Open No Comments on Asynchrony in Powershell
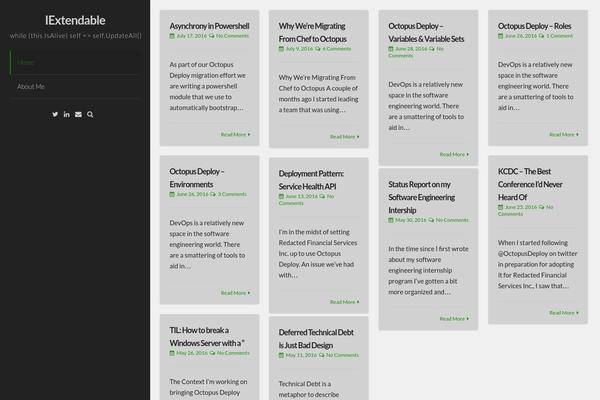The image size is (600, 400). [x=232, y=36]
